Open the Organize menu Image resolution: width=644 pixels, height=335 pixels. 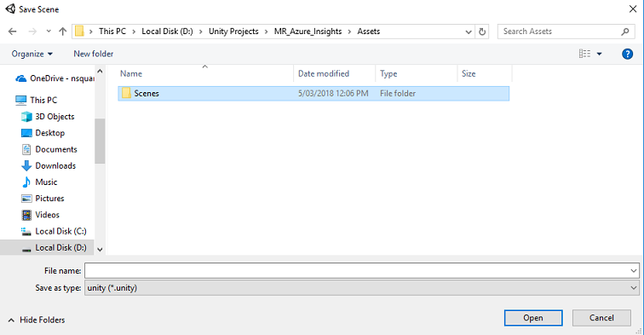point(32,54)
